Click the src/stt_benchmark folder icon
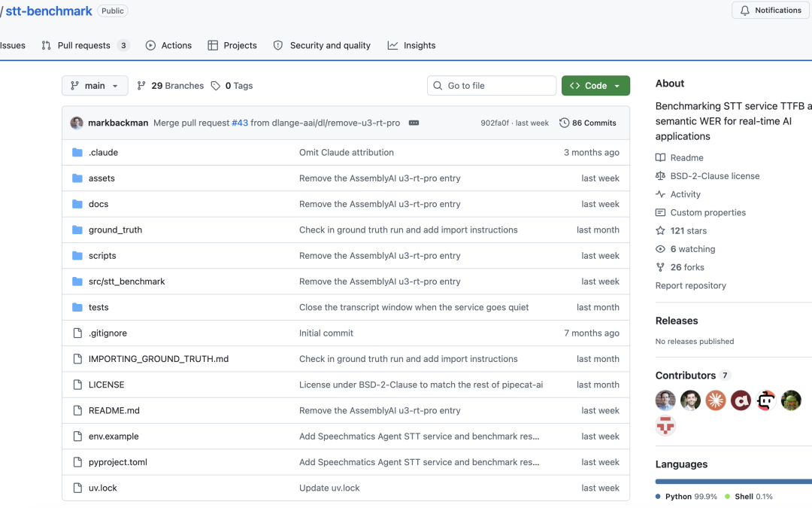The height and width of the screenshot is (508, 812). click(x=77, y=281)
